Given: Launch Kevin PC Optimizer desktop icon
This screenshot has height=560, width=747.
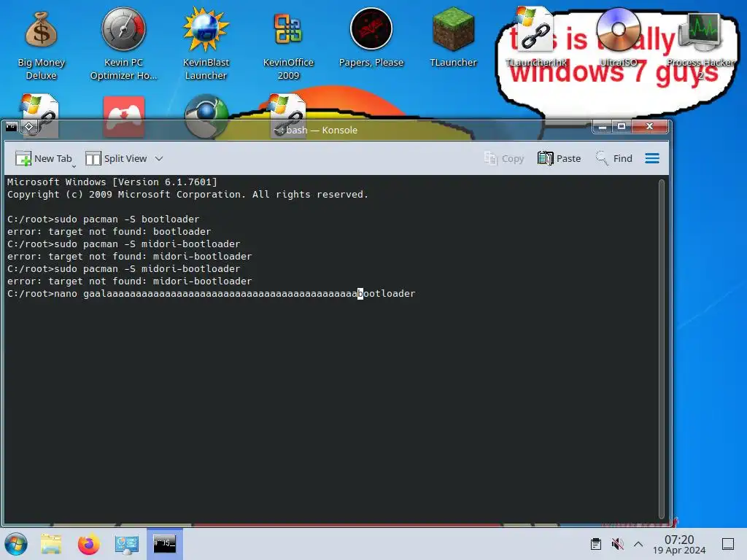Looking at the screenshot, I should click(123, 44).
